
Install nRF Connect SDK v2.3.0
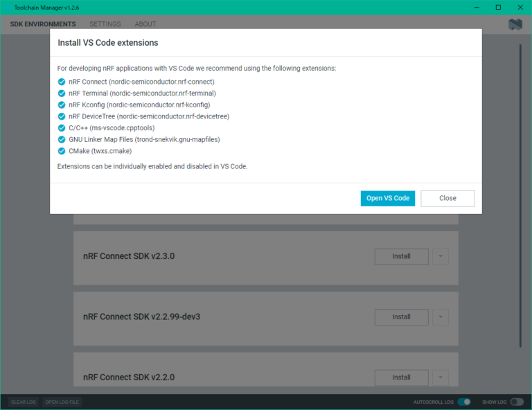coord(401,257)
